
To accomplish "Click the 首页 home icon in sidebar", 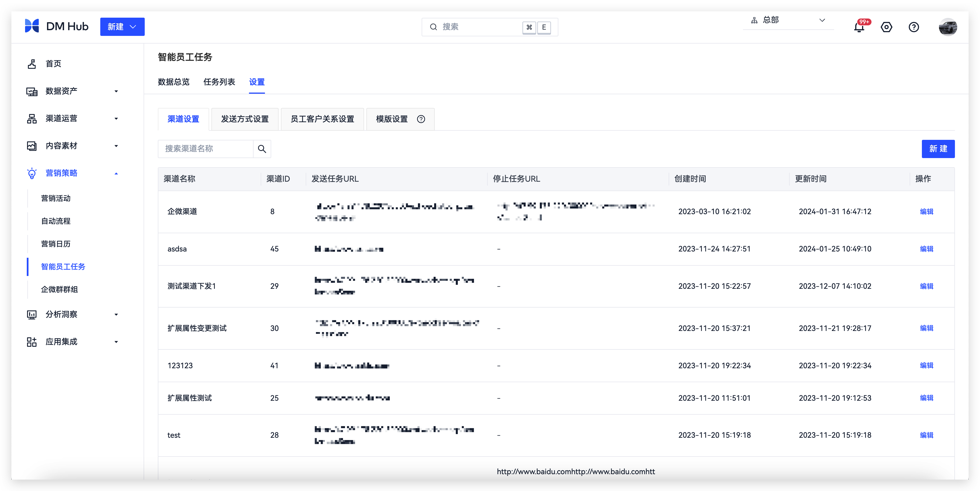I will click(32, 64).
